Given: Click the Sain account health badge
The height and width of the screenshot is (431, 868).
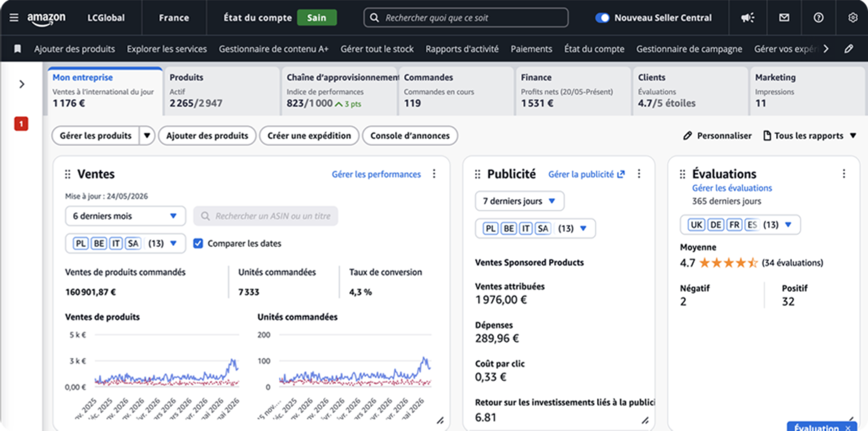Looking at the screenshot, I should pyautogui.click(x=316, y=18).
